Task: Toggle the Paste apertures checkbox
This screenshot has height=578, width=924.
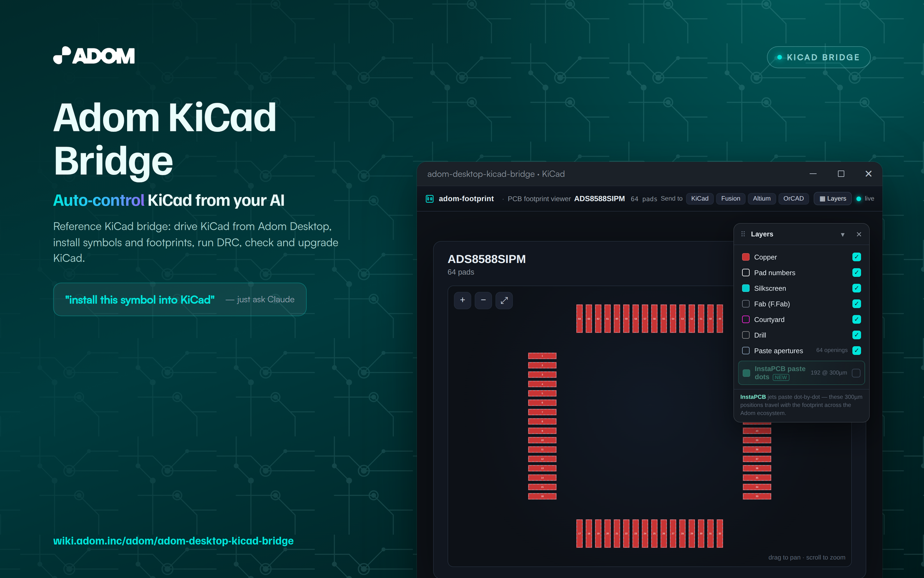Action: pyautogui.click(x=857, y=350)
